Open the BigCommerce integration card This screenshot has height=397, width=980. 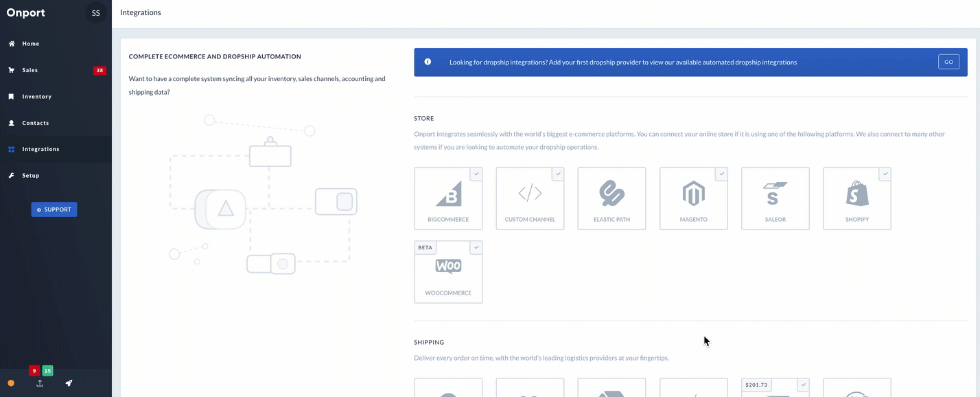pos(448,198)
